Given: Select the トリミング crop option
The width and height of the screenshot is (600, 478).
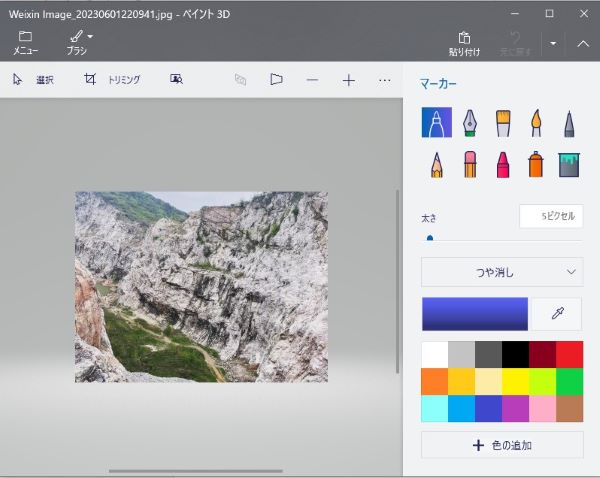Looking at the screenshot, I should click(x=113, y=80).
